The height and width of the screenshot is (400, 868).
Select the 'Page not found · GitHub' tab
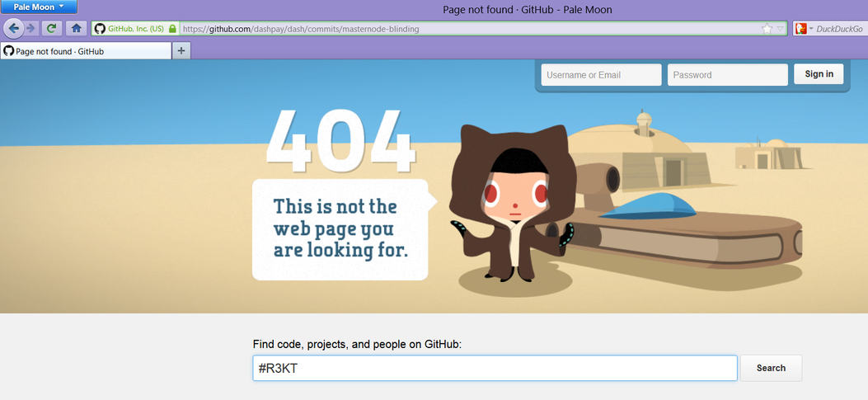click(86, 51)
